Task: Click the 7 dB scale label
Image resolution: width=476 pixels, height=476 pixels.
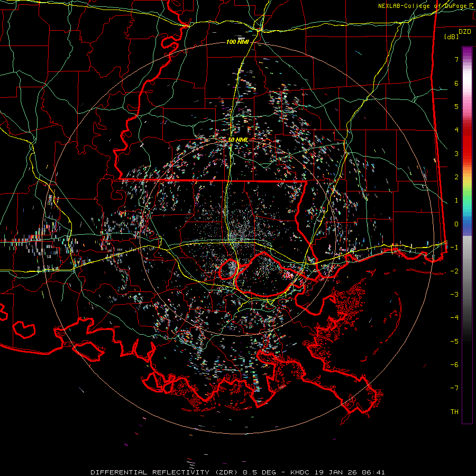Action: pos(456,59)
